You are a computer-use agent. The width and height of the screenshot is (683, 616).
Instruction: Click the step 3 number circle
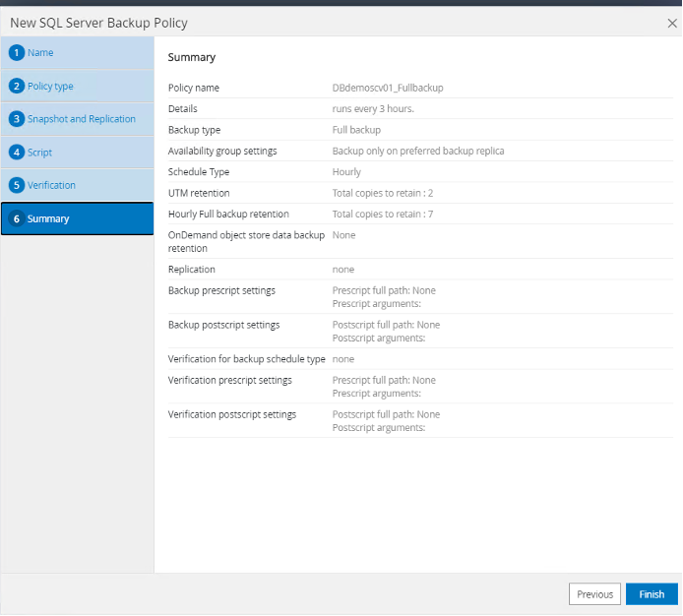coord(17,119)
